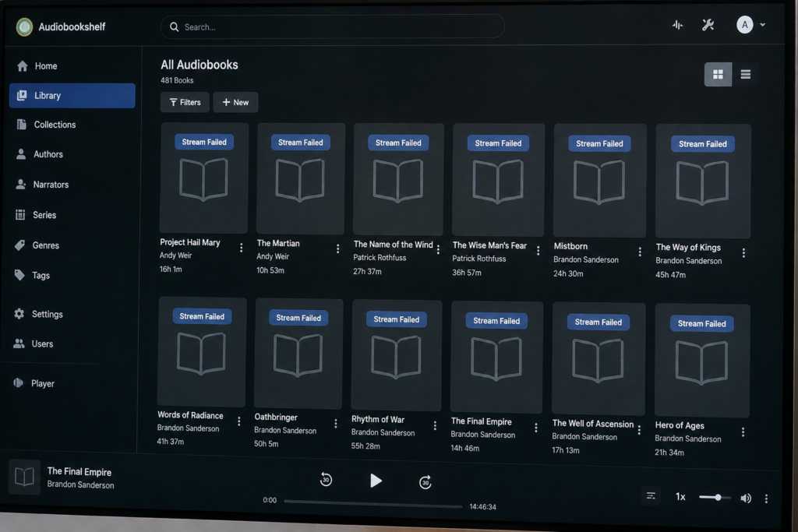Open the wrench tools icon
The image size is (798, 532).
pos(708,25)
